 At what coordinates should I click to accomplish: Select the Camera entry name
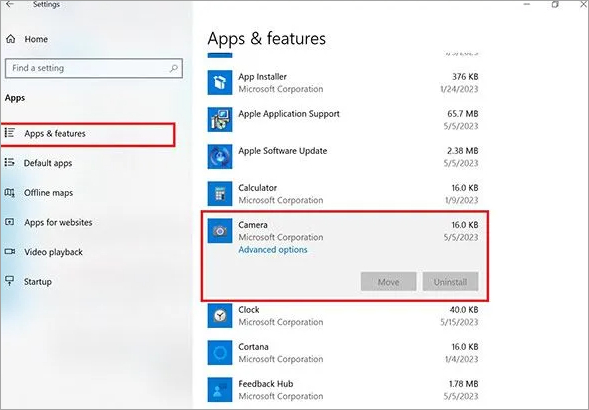[253, 225]
